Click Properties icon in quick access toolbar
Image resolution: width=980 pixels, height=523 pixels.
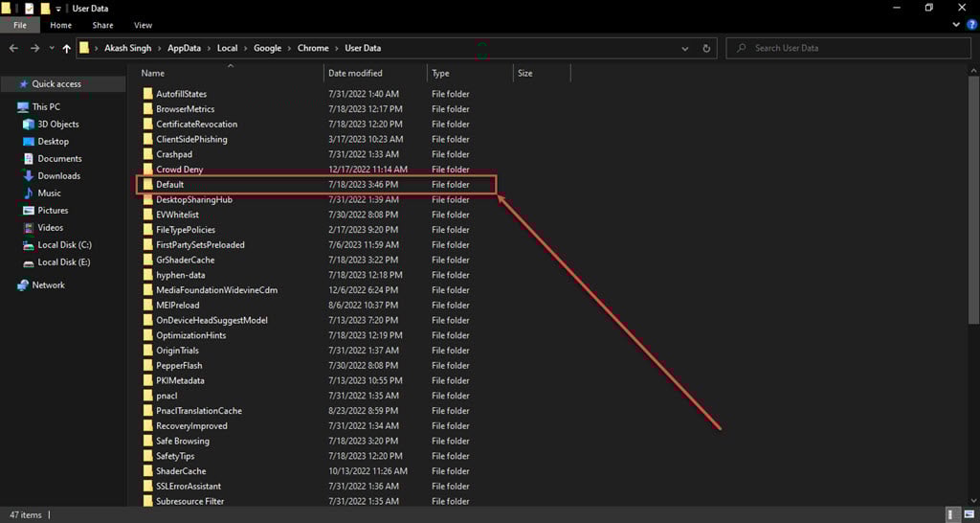[x=29, y=8]
